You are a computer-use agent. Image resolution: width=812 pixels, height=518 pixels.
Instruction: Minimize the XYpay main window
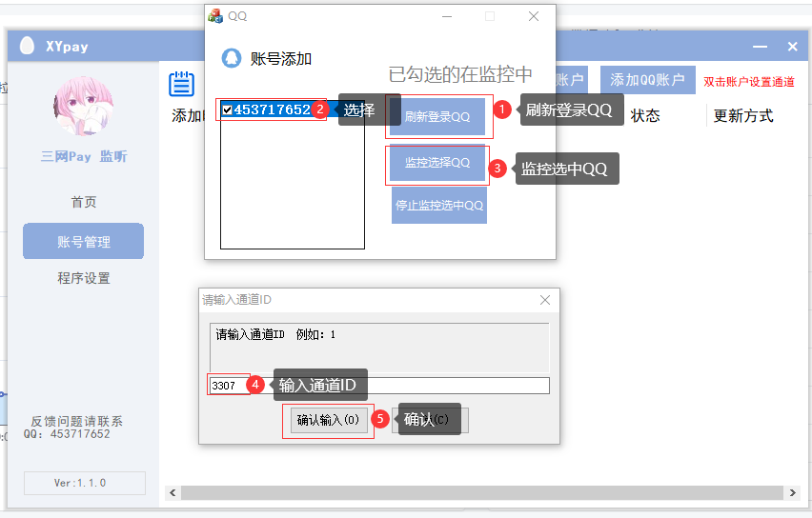(759, 47)
